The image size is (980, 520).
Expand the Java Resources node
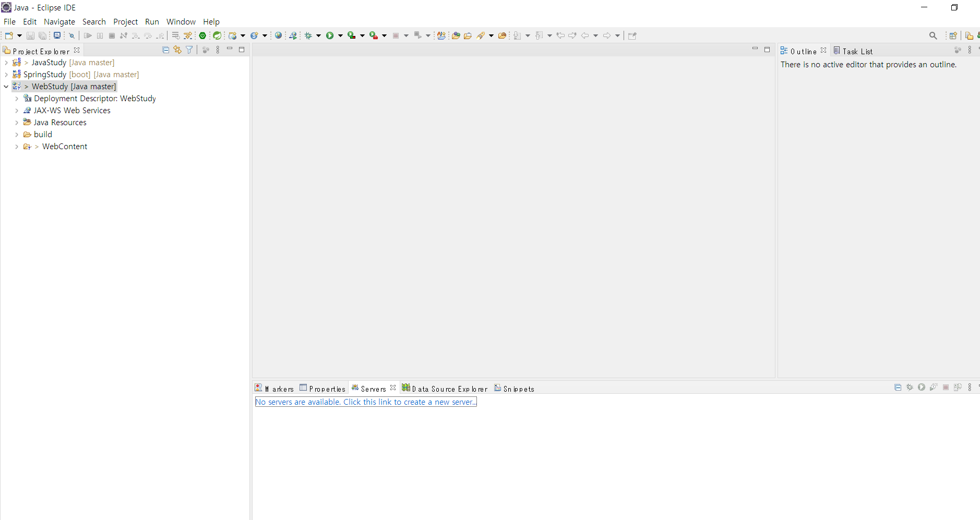[17, 123]
